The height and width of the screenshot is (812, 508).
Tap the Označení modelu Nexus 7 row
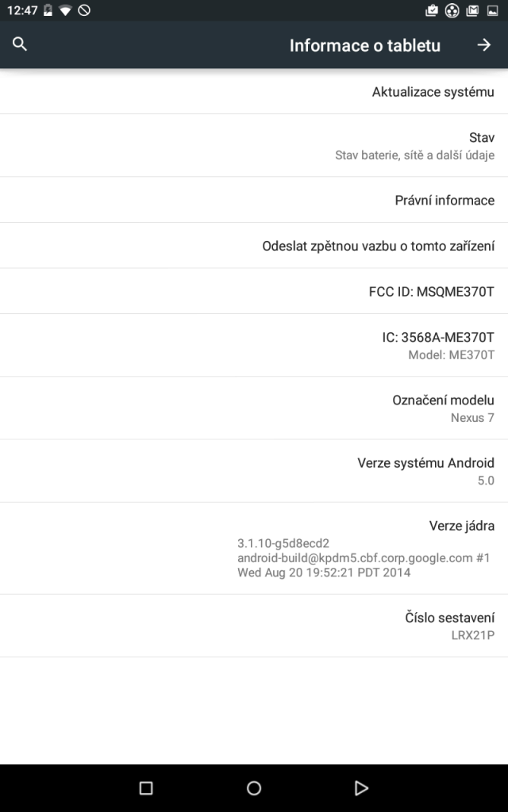click(254, 408)
